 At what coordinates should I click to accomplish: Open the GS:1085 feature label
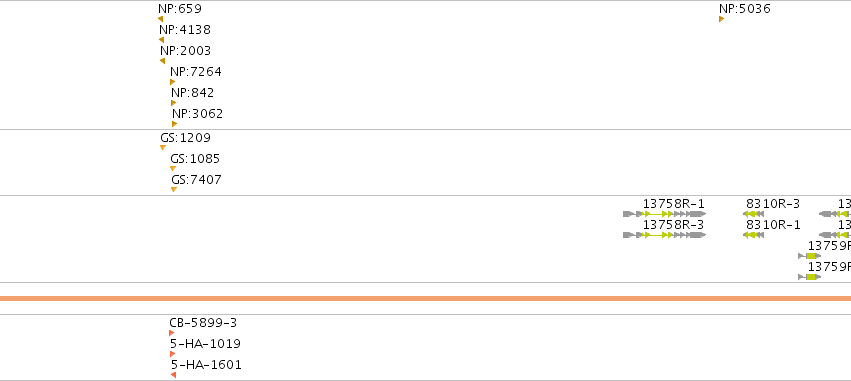[195, 159]
